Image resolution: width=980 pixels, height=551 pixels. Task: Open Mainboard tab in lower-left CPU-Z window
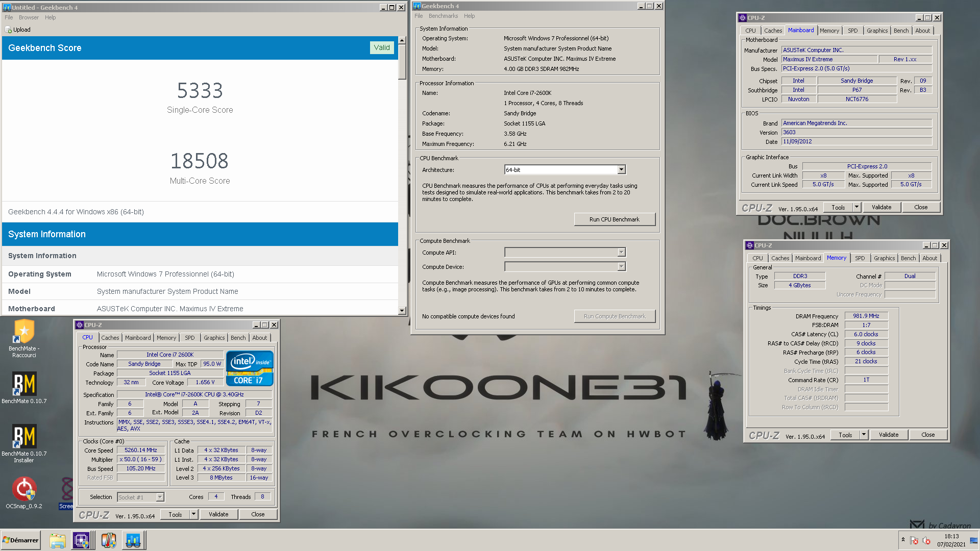138,338
